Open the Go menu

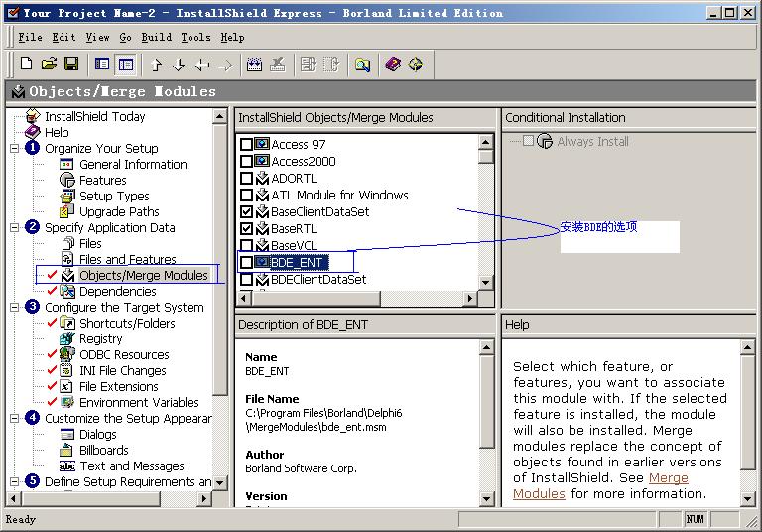(x=125, y=37)
